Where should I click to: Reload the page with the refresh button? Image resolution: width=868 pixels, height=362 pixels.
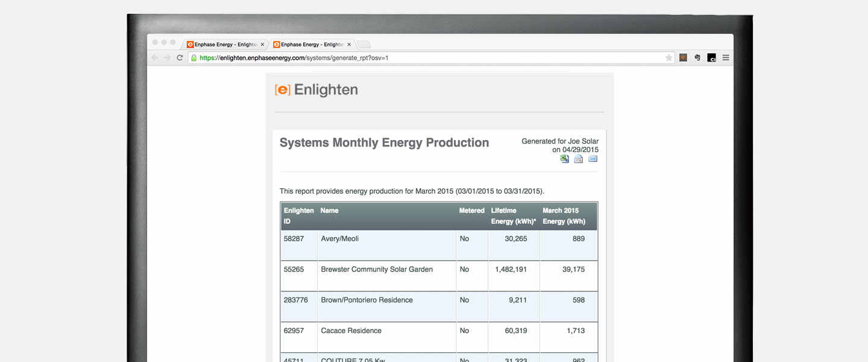coord(179,57)
